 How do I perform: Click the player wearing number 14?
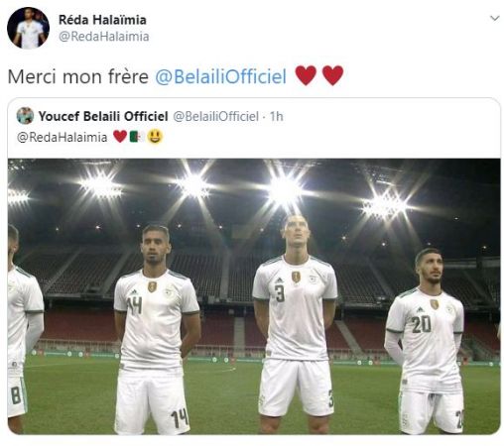(x=156, y=330)
